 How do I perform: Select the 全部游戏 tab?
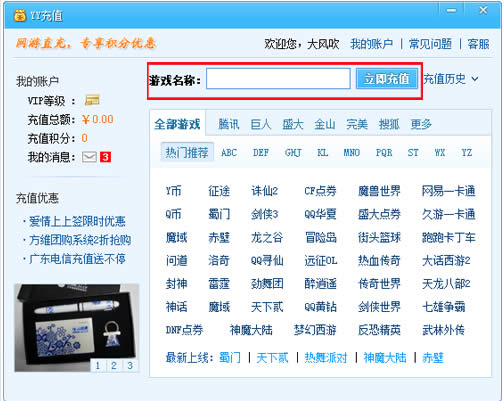click(x=177, y=124)
